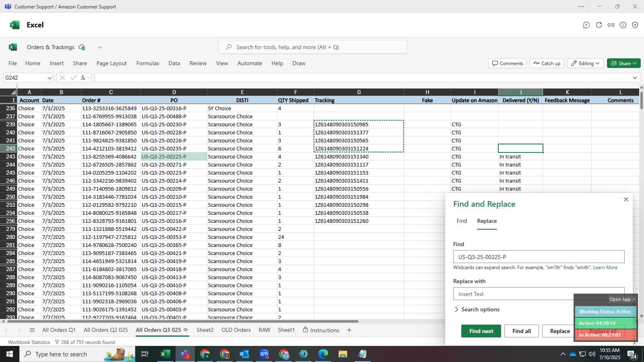This screenshot has height=362, width=644.
Task: Open the Automate ribbon tab
Action: 250,63
